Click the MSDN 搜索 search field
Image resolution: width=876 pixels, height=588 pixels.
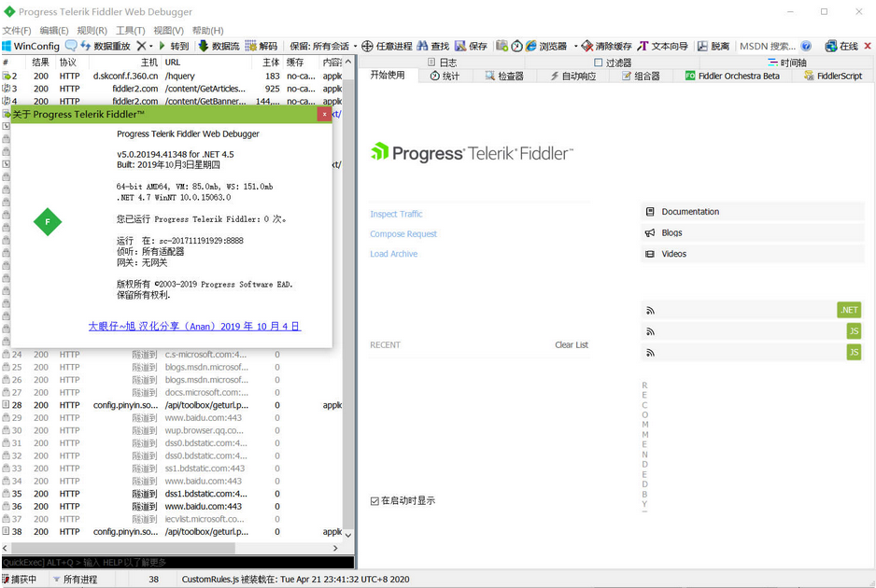click(768, 46)
